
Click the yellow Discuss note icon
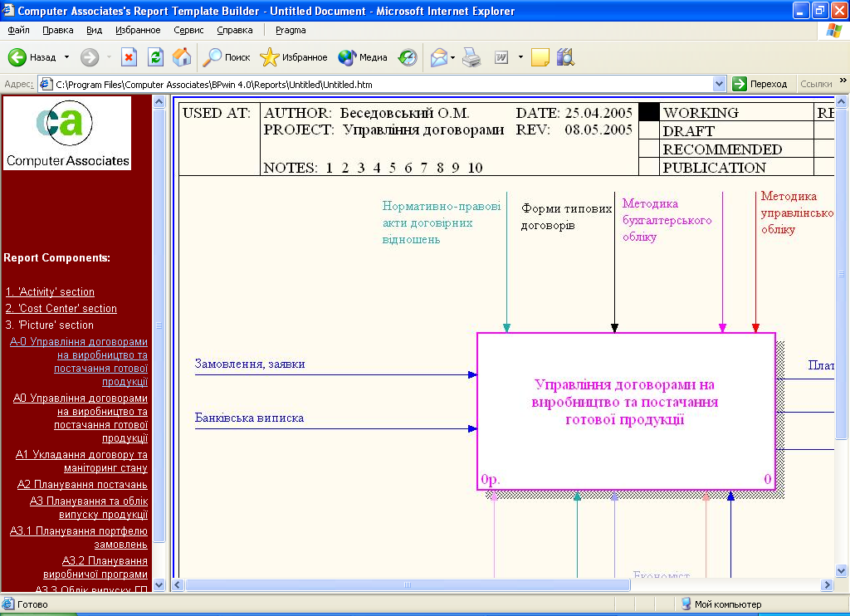coord(540,57)
